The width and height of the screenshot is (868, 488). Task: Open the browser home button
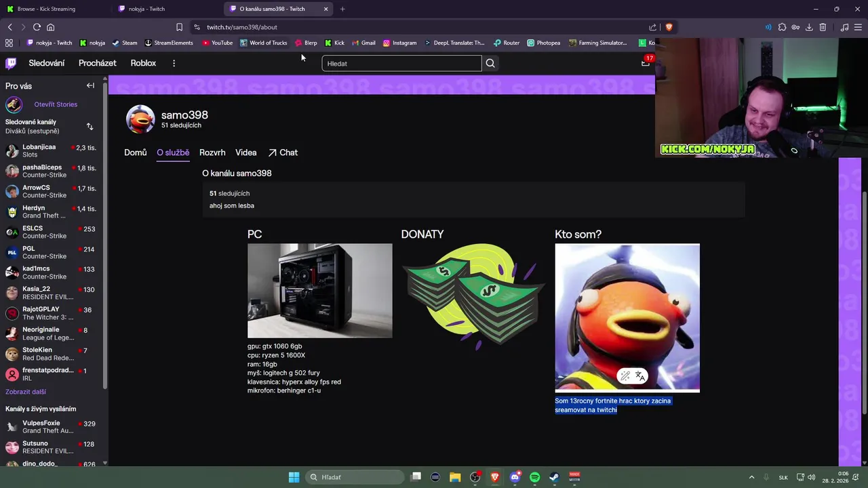coord(50,27)
